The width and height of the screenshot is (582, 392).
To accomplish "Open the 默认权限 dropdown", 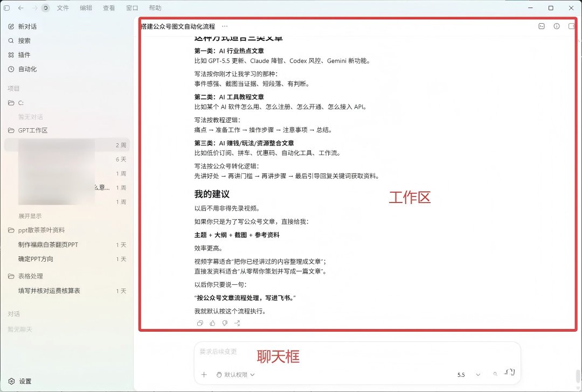I will click(x=235, y=375).
